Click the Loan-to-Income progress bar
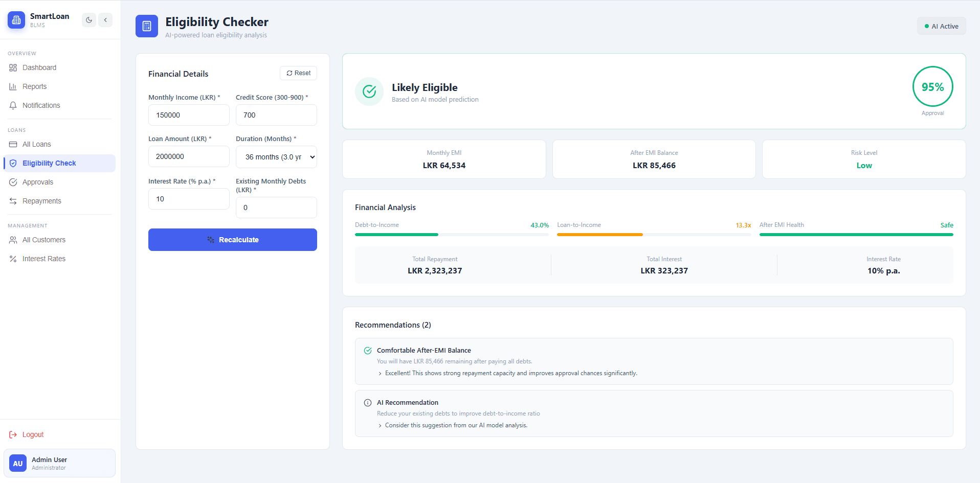Screen dimensions: 980x483 point(654,235)
